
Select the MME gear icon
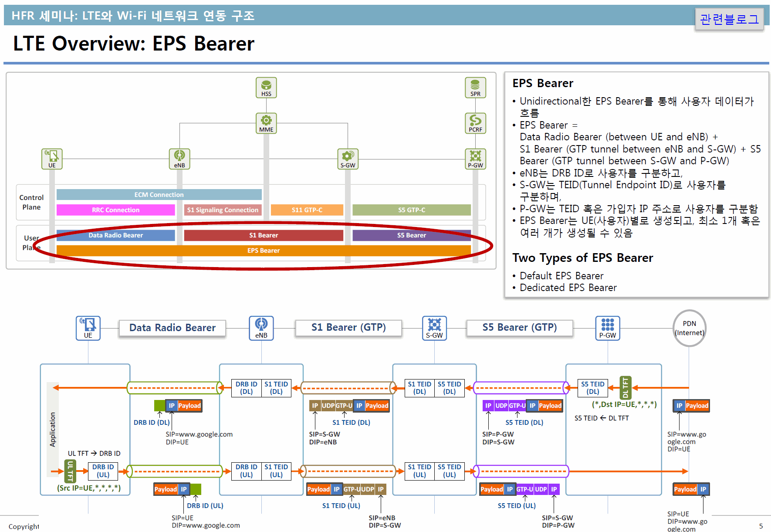[x=266, y=123]
